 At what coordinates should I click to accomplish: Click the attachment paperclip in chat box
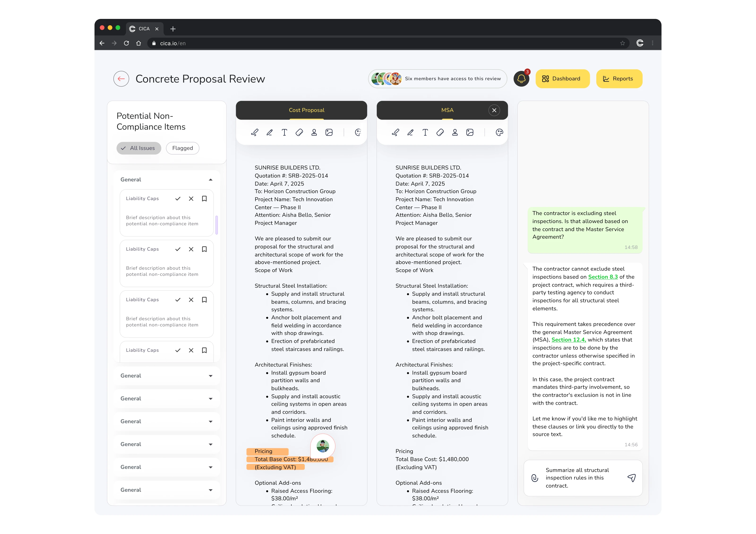535,478
